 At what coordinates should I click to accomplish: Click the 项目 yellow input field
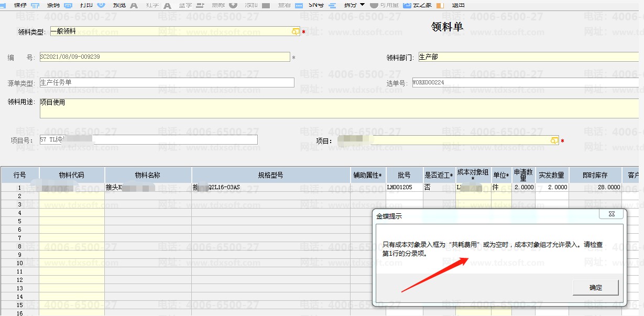(449, 140)
